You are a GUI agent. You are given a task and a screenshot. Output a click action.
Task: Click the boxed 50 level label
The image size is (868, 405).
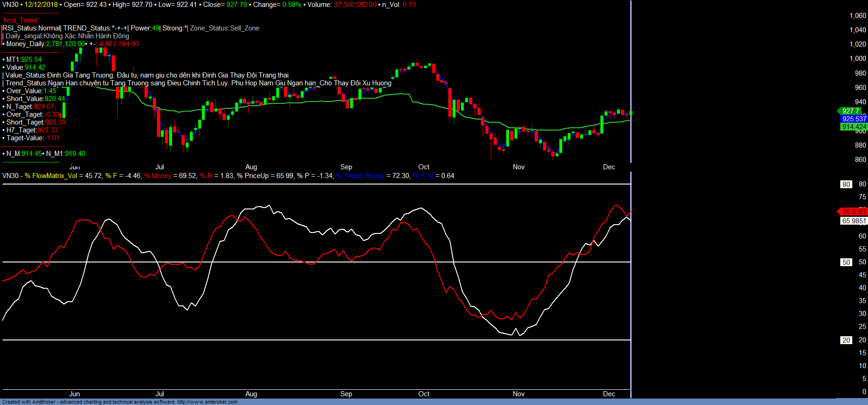[846, 262]
